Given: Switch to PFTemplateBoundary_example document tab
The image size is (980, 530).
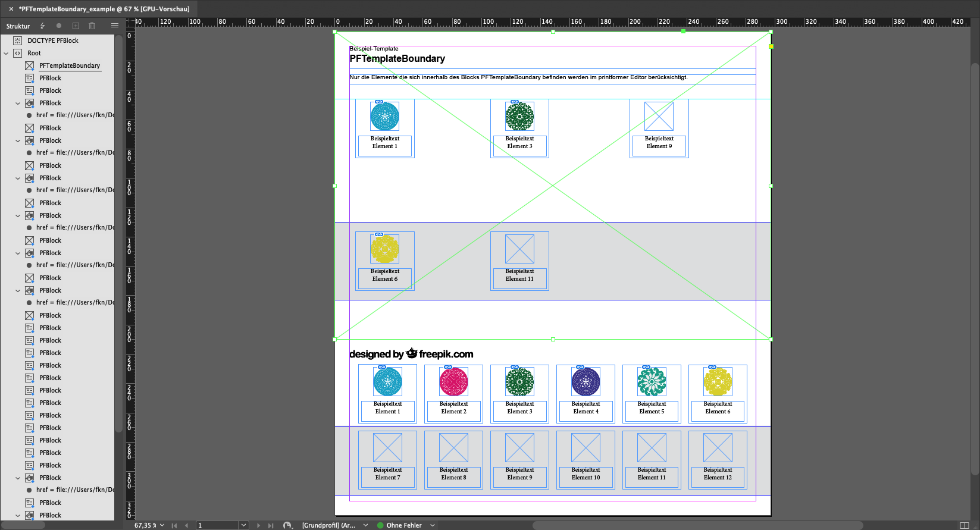Looking at the screenshot, I should (104, 9).
